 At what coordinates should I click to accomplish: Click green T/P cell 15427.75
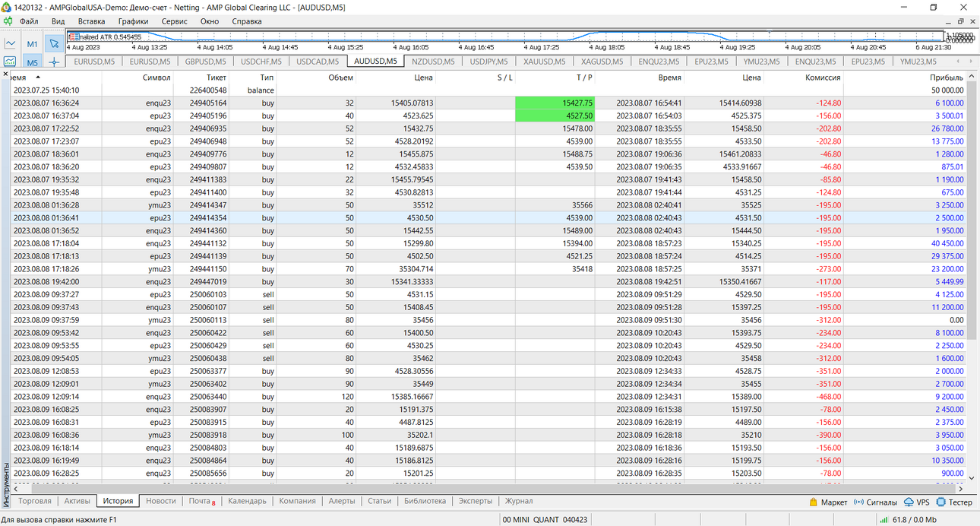click(555, 103)
